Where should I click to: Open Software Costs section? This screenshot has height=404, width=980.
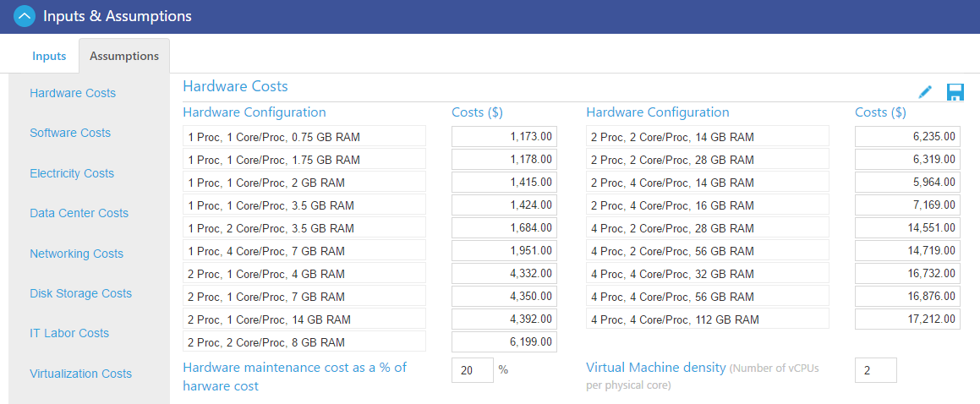(70, 133)
